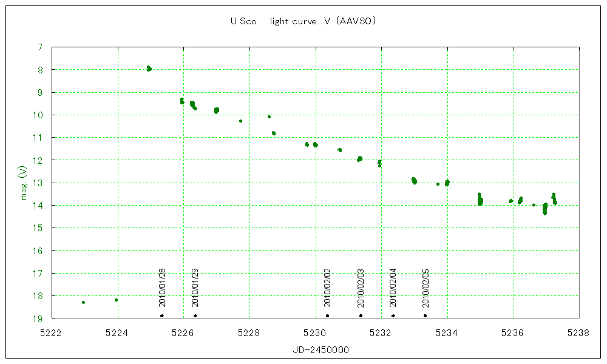Select the 2010/02/05 date marker label

click(426, 288)
